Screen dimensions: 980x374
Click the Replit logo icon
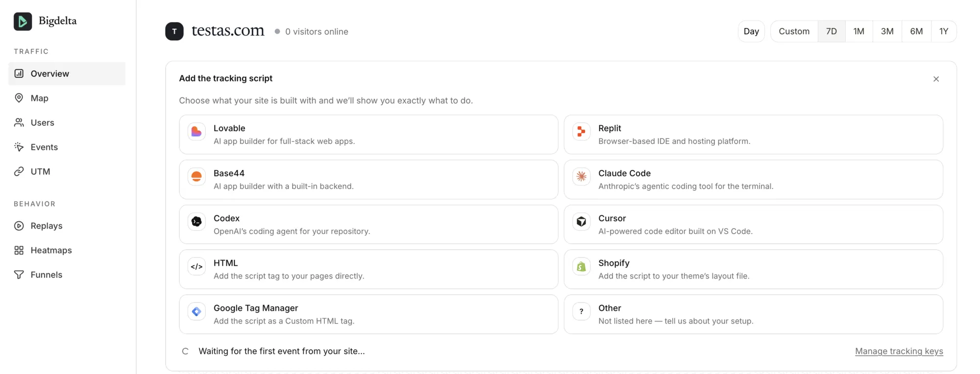coord(581,132)
